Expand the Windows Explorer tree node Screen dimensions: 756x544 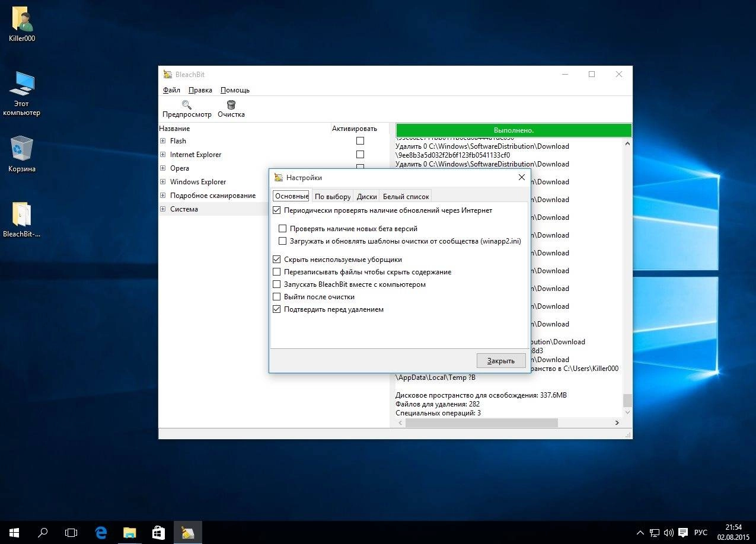point(163,182)
